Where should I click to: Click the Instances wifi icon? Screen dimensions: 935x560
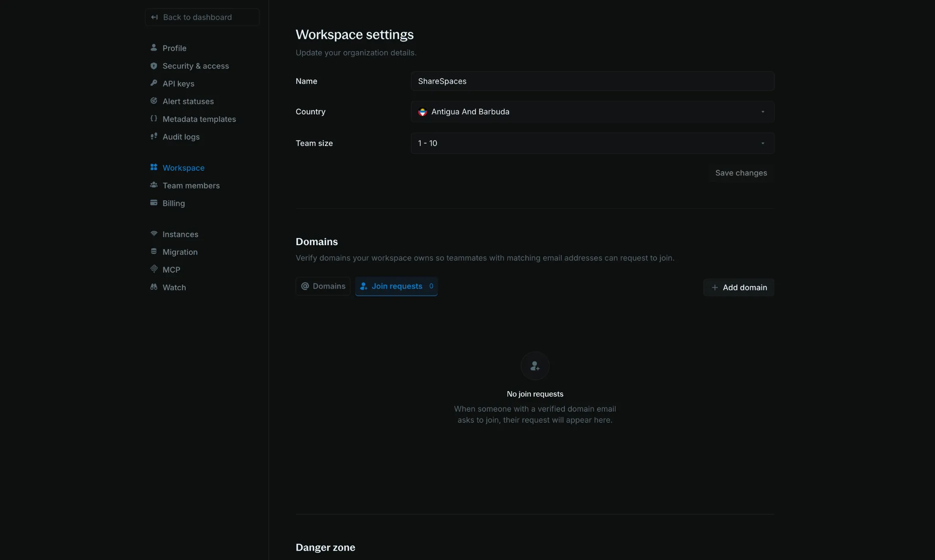(x=154, y=234)
